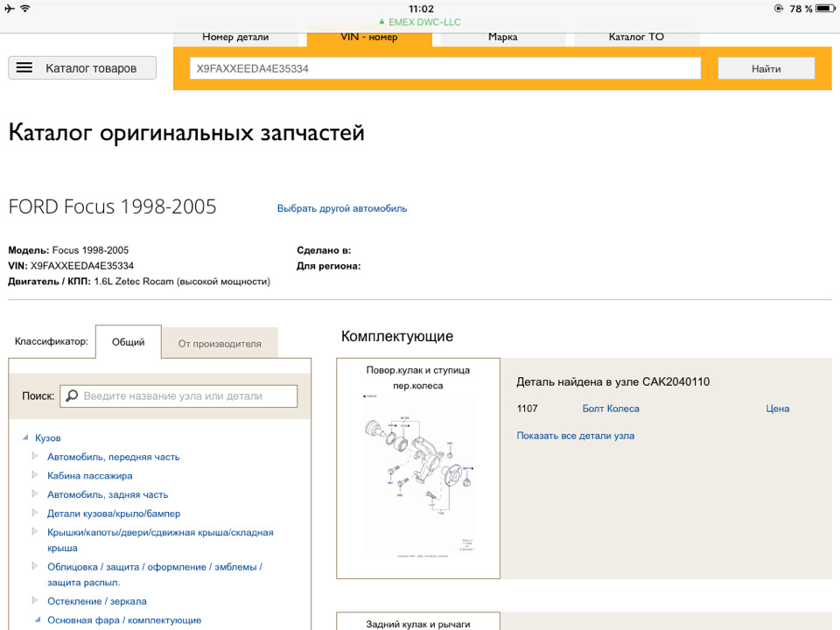Click the part number 1107 cell
840x630 pixels.
tap(527, 409)
